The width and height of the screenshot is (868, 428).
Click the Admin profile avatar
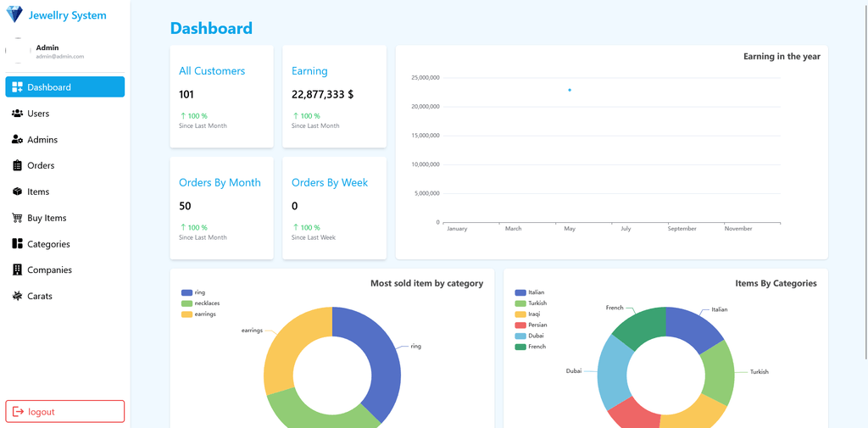tap(18, 51)
